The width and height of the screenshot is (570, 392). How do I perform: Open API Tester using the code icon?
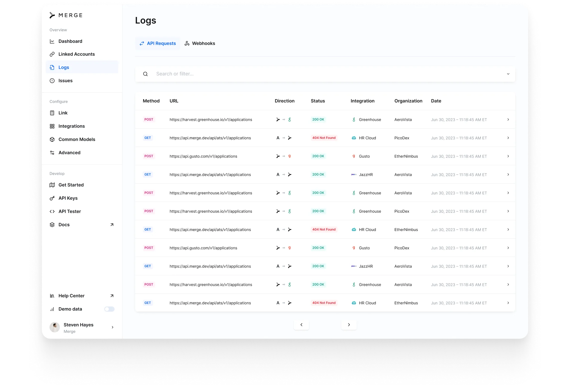click(x=52, y=211)
